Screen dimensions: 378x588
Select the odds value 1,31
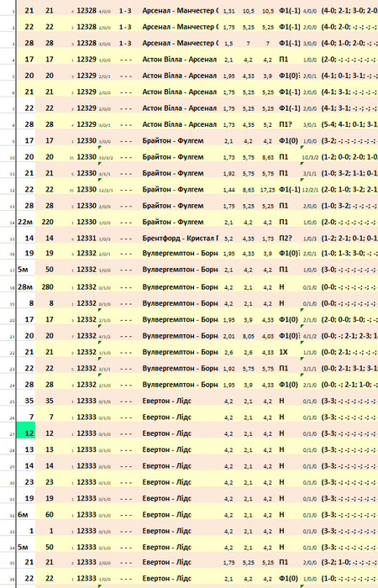228,11
